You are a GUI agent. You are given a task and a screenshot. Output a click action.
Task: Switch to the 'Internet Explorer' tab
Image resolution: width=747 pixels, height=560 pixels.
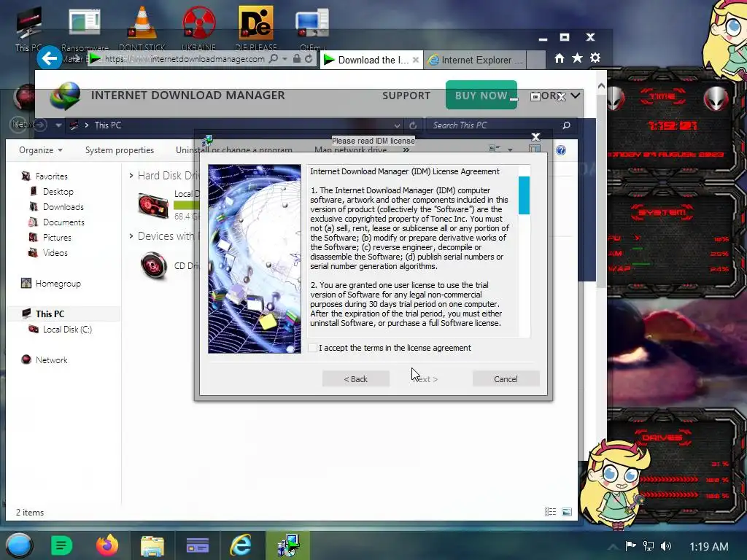[x=476, y=60]
